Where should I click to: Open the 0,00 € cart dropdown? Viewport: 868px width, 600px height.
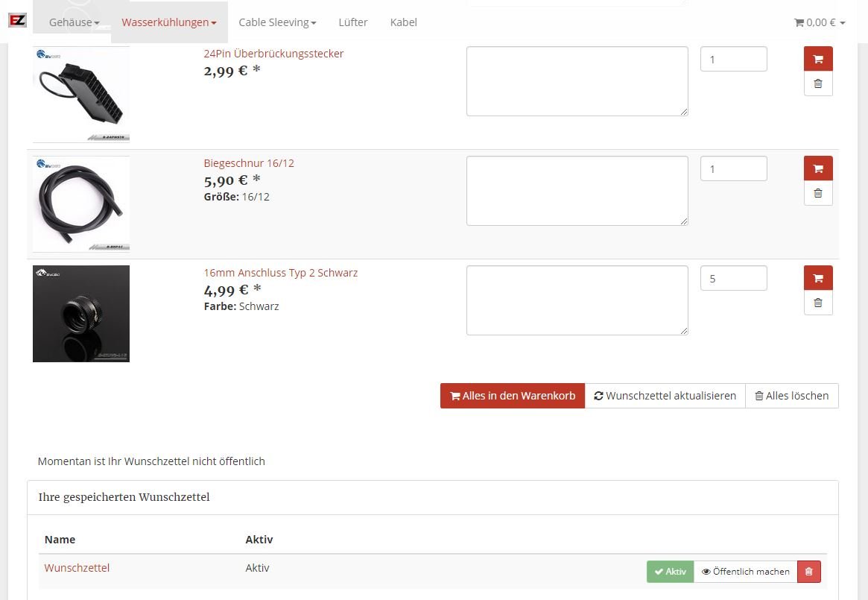tap(820, 22)
